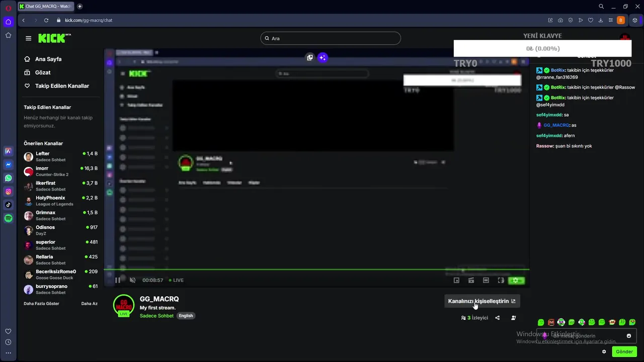Insert the first green Kick emote
The image size is (644, 362).
click(x=541, y=322)
